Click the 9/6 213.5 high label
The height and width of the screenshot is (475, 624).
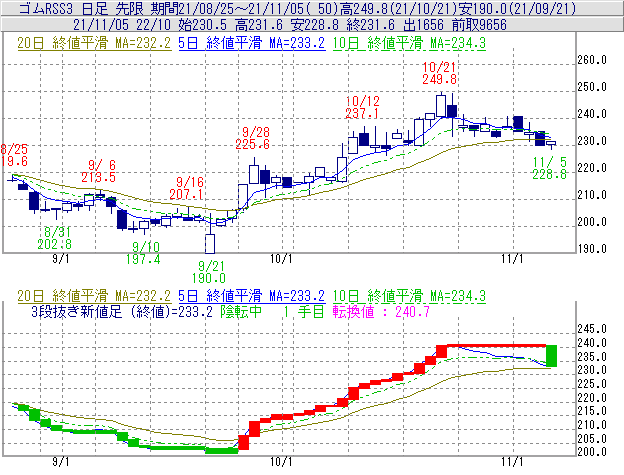point(98,171)
